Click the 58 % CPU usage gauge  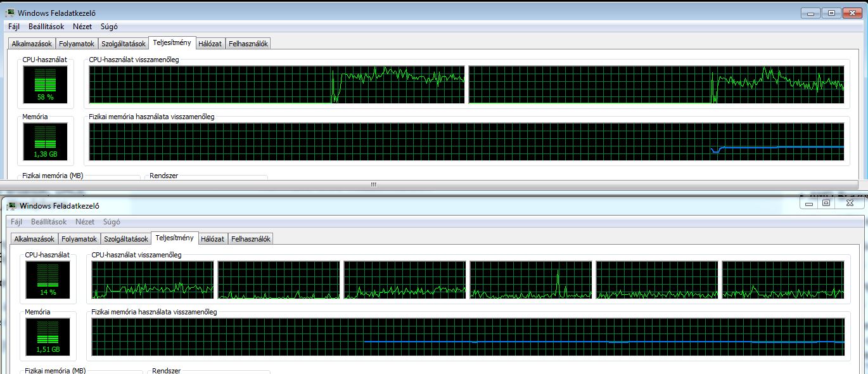tap(45, 84)
